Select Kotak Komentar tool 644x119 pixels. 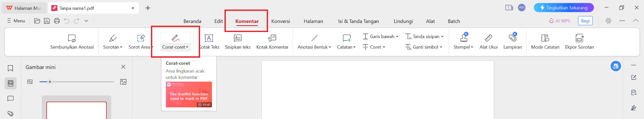click(x=272, y=42)
